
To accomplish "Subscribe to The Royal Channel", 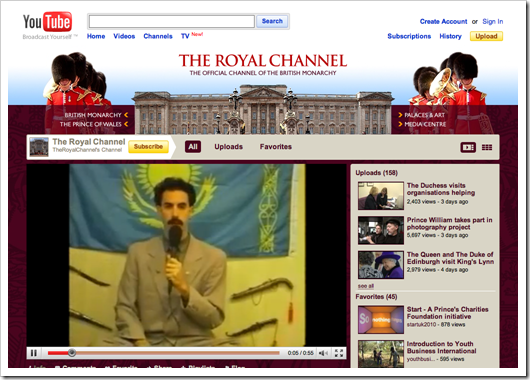I will [x=148, y=146].
